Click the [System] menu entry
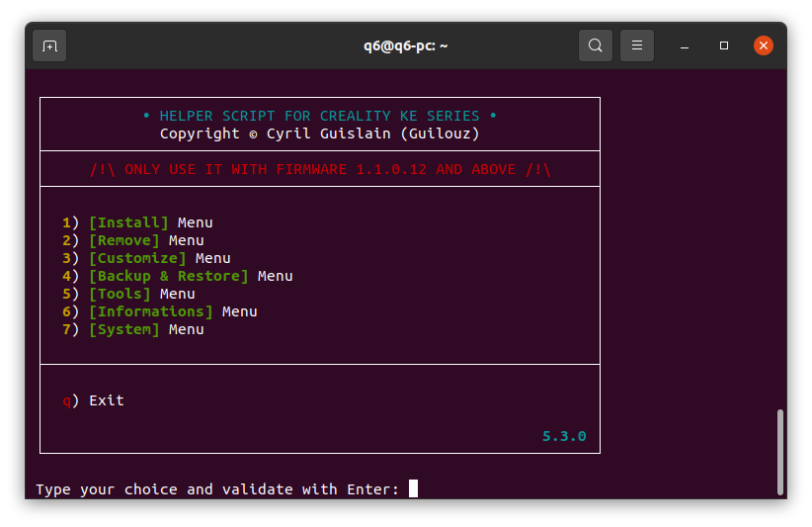Screen dimensions: 812x527 point(123,329)
